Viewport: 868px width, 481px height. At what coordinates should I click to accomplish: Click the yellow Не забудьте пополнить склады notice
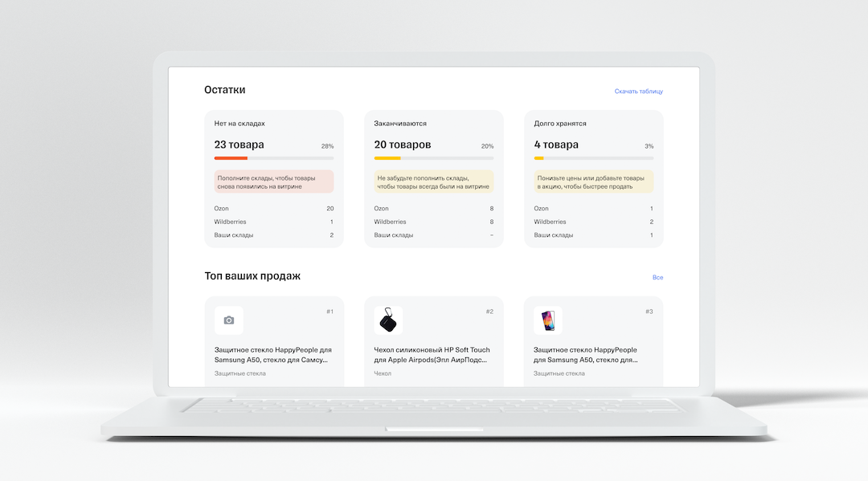click(x=433, y=182)
